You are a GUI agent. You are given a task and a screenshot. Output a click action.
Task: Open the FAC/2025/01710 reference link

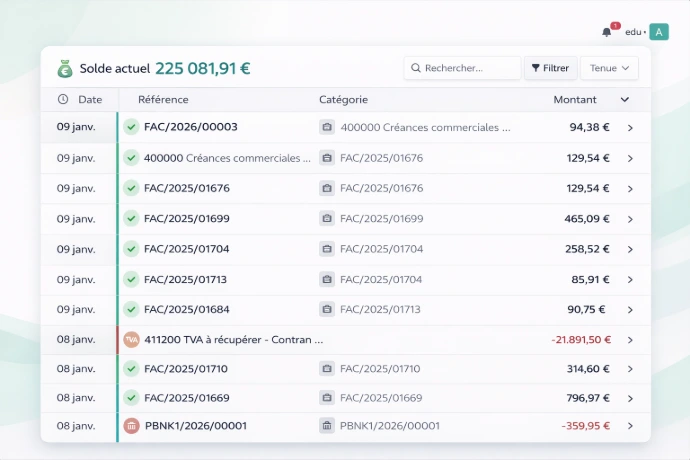point(187,369)
